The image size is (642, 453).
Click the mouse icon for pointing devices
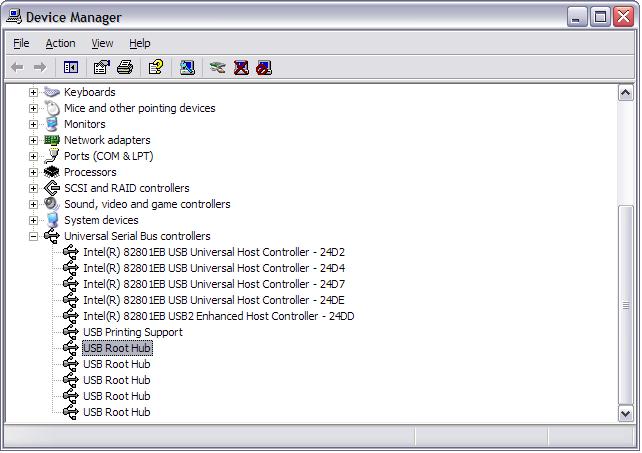(52, 108)
